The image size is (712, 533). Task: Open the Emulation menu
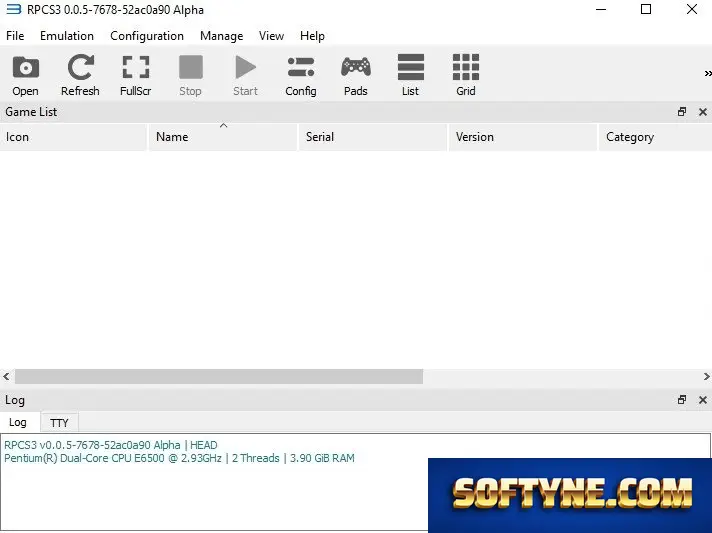(67, 36)
